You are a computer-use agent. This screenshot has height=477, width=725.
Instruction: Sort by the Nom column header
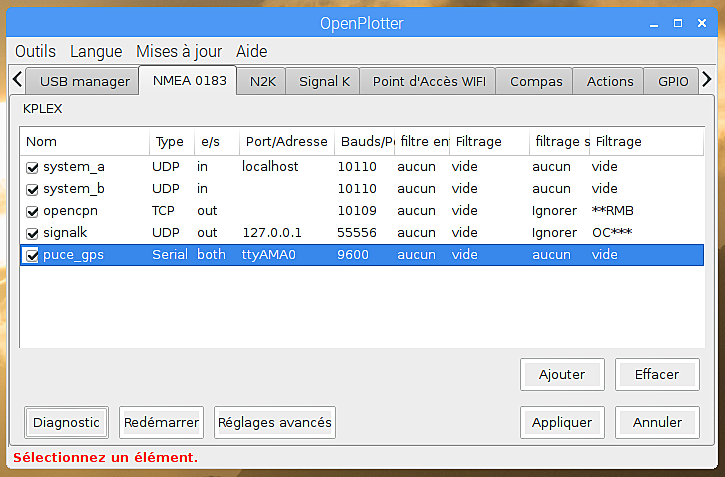(x=85, y=141)
